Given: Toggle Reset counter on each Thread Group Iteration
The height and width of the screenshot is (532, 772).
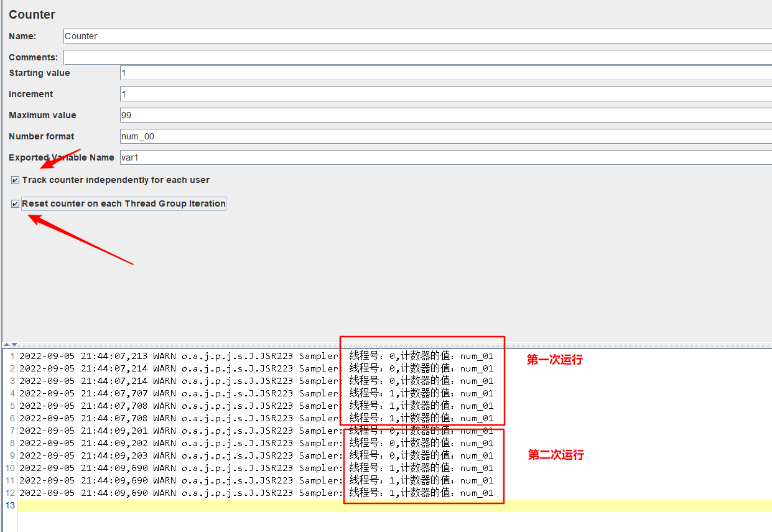Looking at the screenshot, I should click(15, 204).
